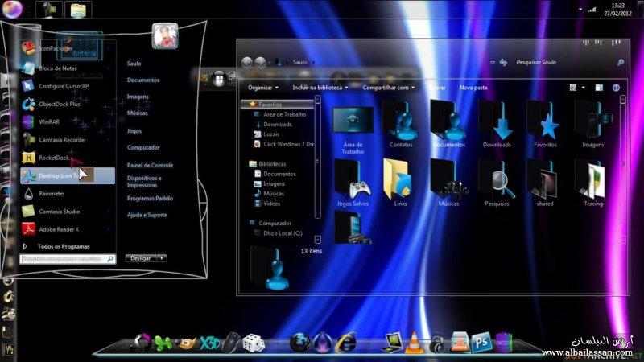This screenshot has width=644, height=362.
Task: Click the Desligar button
Action: click(x=141, y=258)
